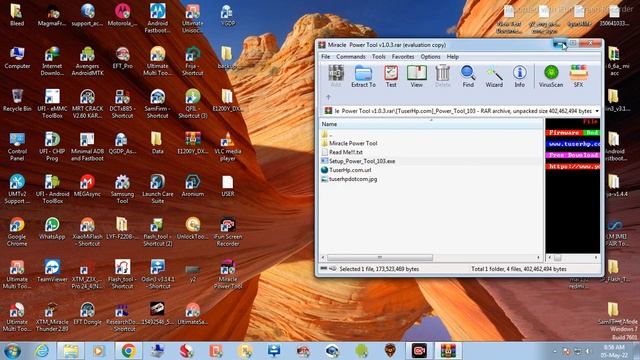The width and height of the screenshot is (640, 360).
Task: Click the Extract To toolbar icon in WinRAR
Action: [363, 76]
